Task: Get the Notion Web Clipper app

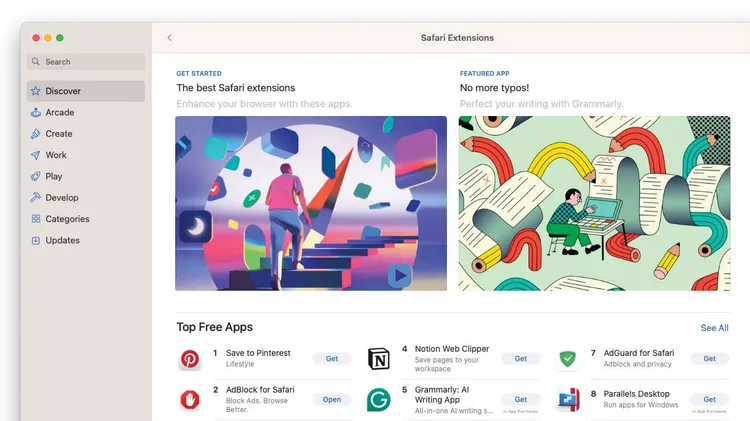Action: coord(521,359)
